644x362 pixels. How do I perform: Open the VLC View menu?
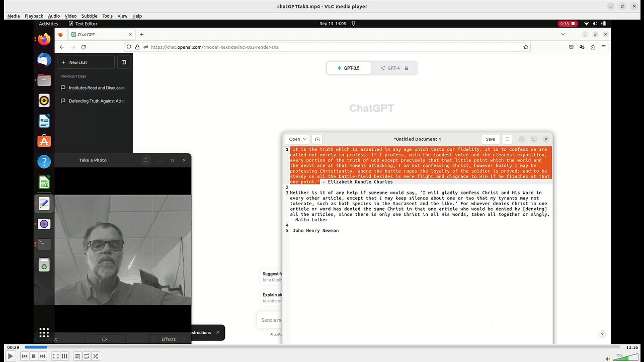(122, 16)
